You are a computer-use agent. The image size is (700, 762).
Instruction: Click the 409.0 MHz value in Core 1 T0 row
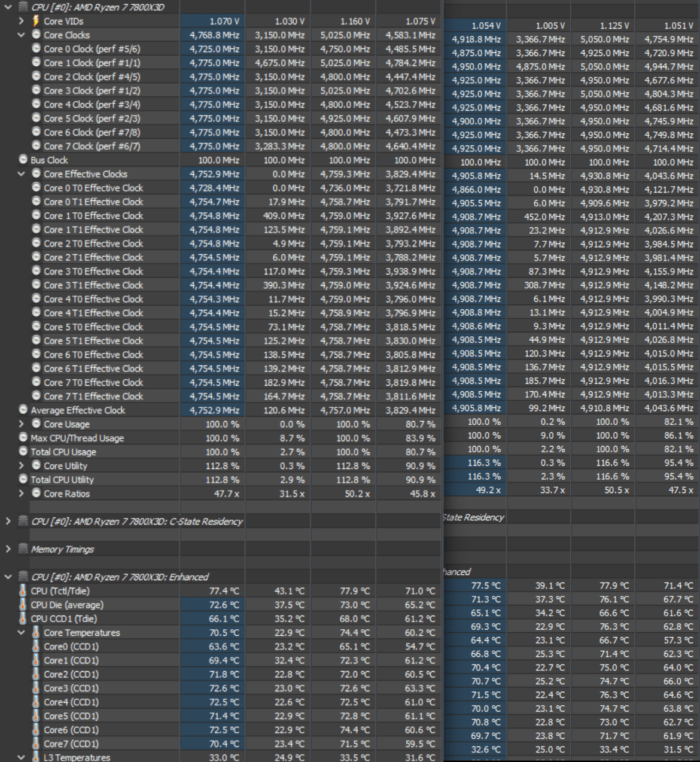(x=284, y=216)
